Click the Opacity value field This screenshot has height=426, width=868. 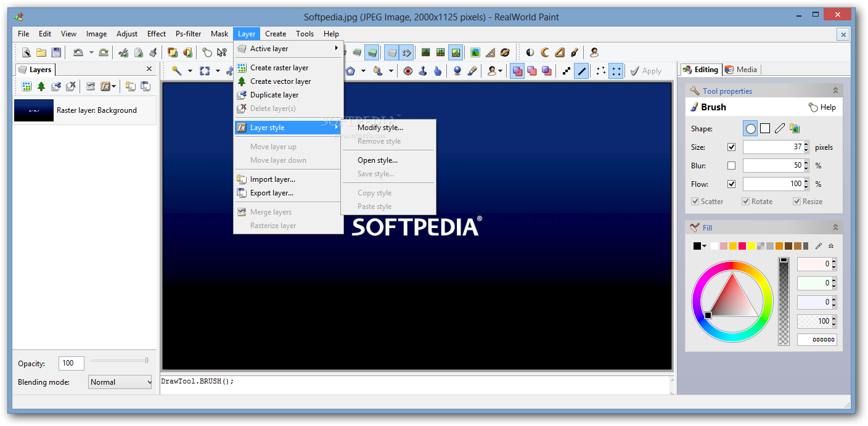pos(72,363)
